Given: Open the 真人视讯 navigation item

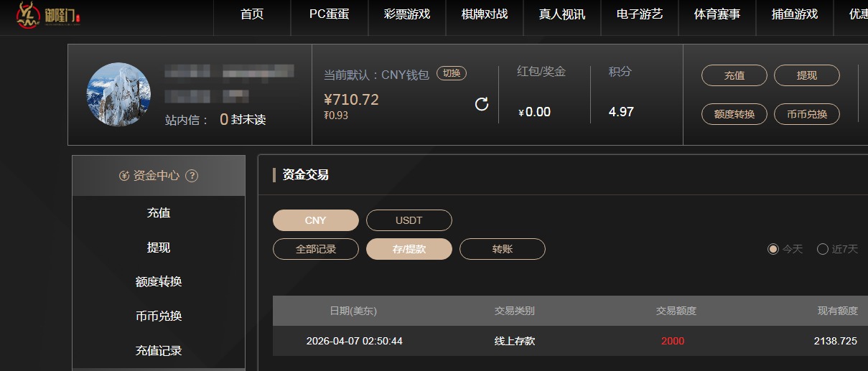Looking at the screenshot, I should pyautogui.click(x=562, y=14).
